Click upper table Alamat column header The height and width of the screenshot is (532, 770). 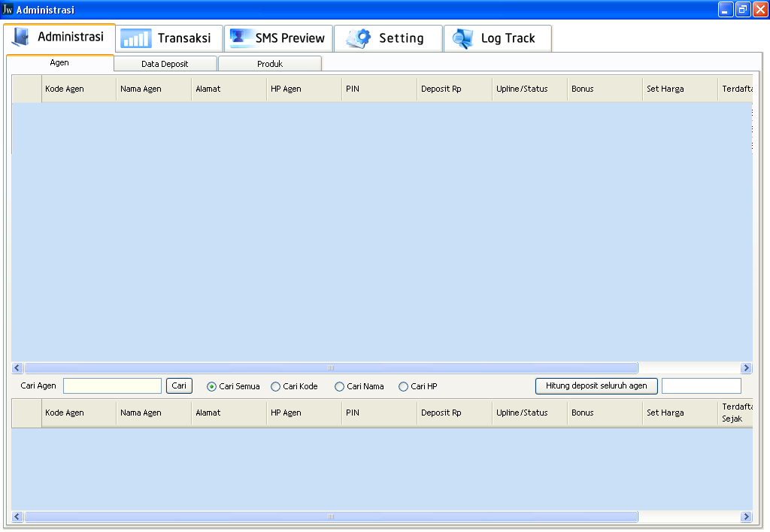tap(229, 89)
